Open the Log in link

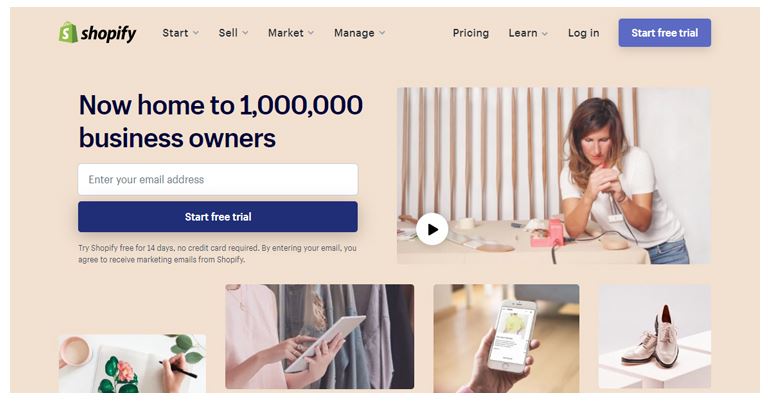point(583,33)
